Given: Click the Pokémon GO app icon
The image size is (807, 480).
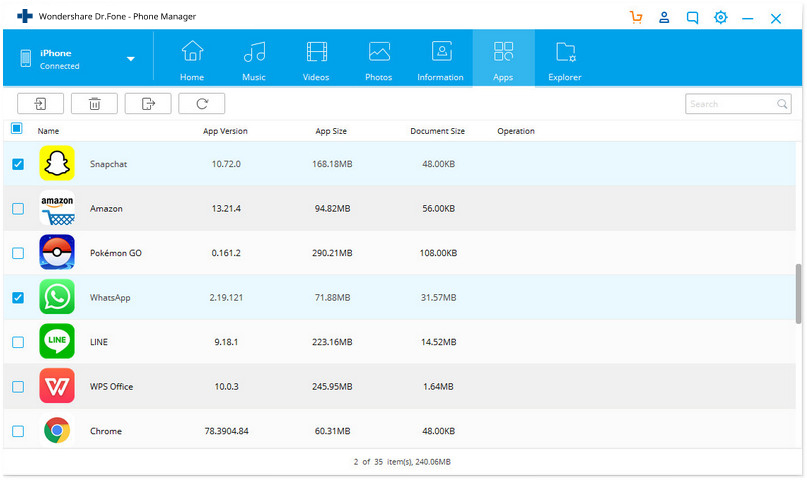Looking at the screenshot, I should tap(57, 252).
